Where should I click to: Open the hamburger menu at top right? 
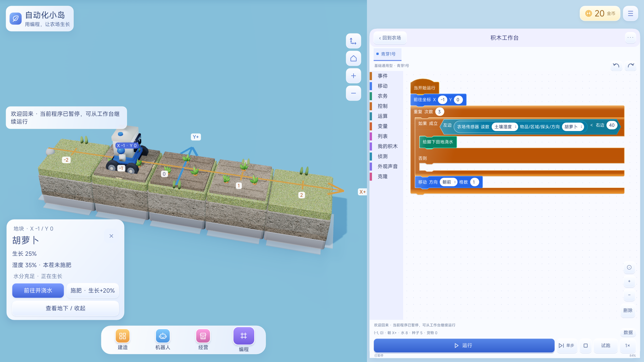pyautogui.click(x=631, y=13)
